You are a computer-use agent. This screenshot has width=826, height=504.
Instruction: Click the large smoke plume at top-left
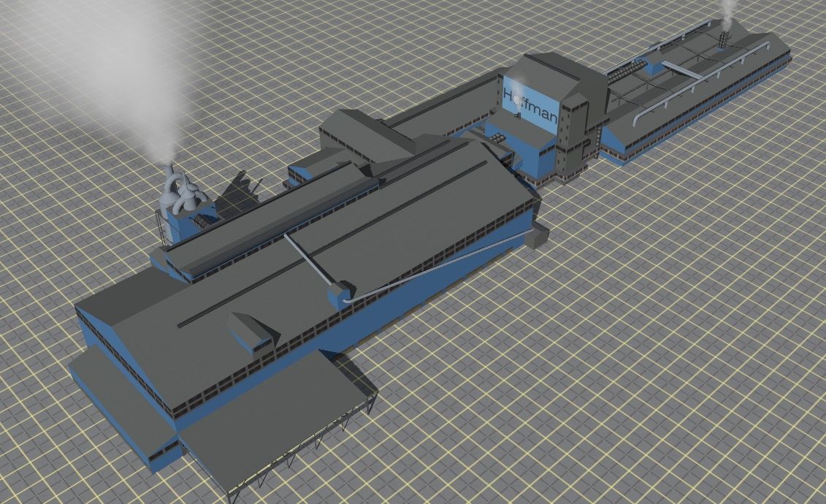(124, 66)
